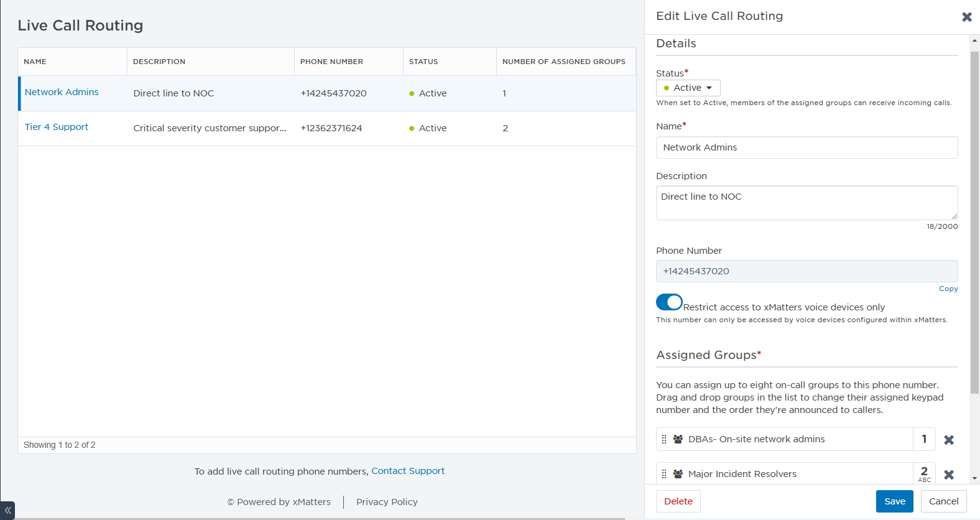Grab drag handle of DBAs- On-site network admins

(x=664, y=439)
